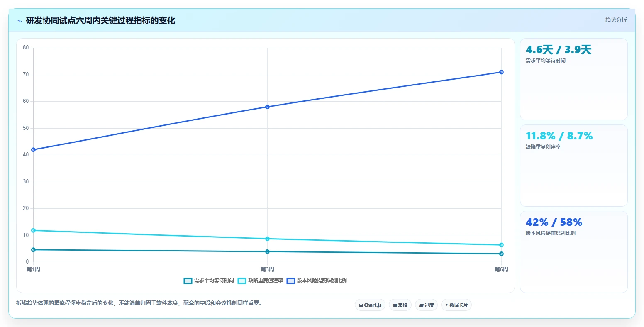This screenshot has height=327, width=644.
Task: Toggle the 需求平均等待时间 legend item
Action: click(209, 281)
